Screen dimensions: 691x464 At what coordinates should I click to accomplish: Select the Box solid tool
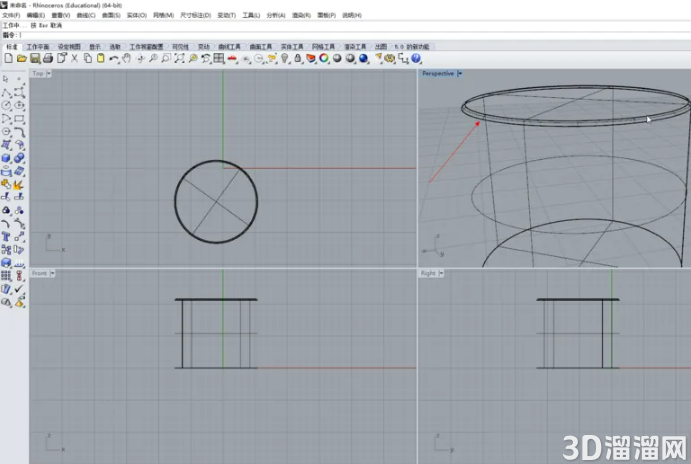[6, 158]
